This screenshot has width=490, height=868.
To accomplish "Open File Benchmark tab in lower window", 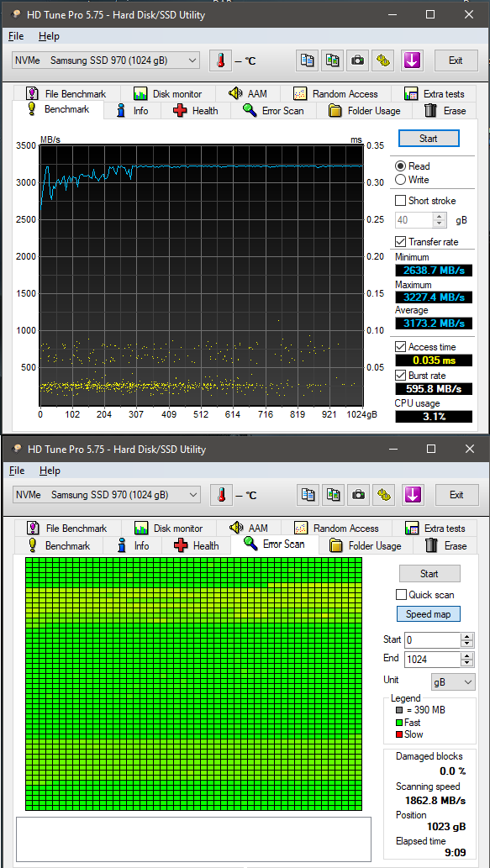I will click(x=67, y=528).
